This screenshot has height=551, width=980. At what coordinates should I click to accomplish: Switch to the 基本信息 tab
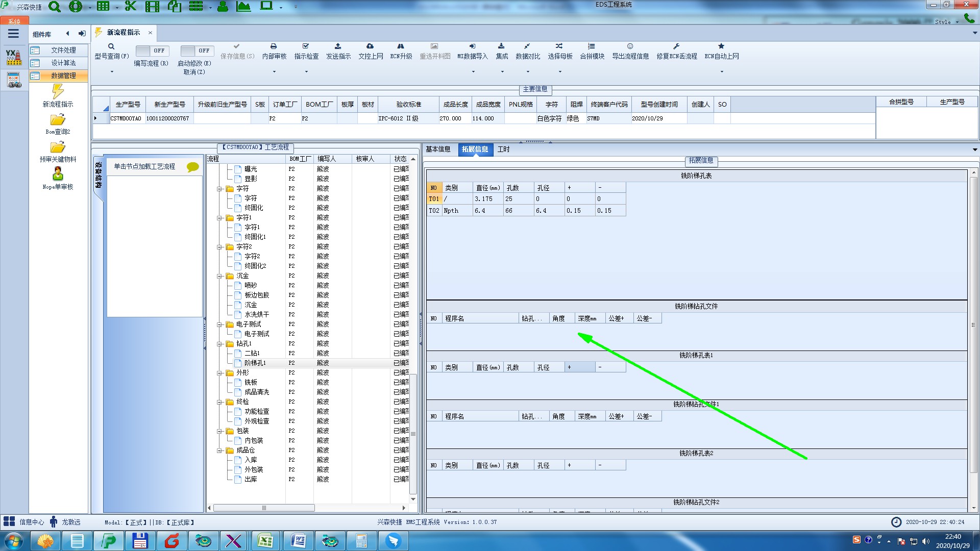[438, 149]
